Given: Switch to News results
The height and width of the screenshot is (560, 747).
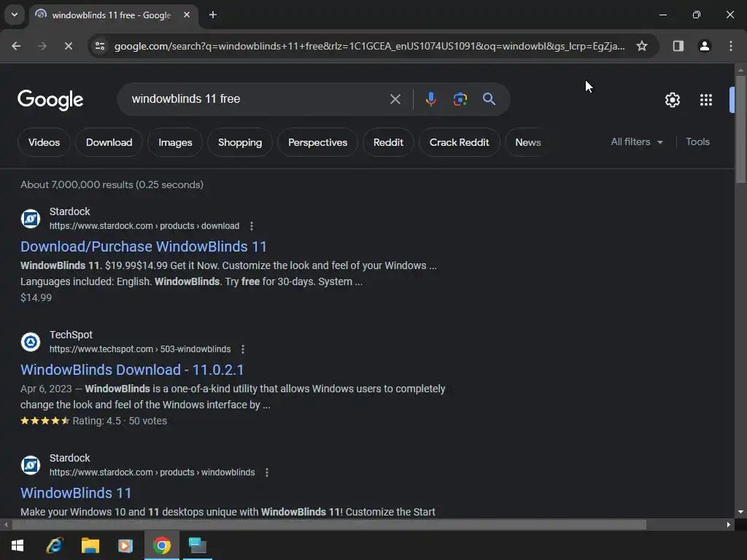Looking at the screenshot, I should [527, 142].
